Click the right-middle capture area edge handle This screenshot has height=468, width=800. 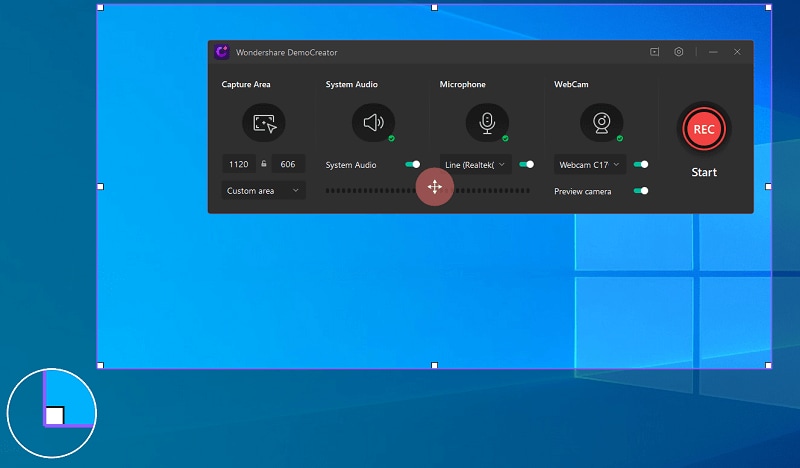tap(768, 187)
